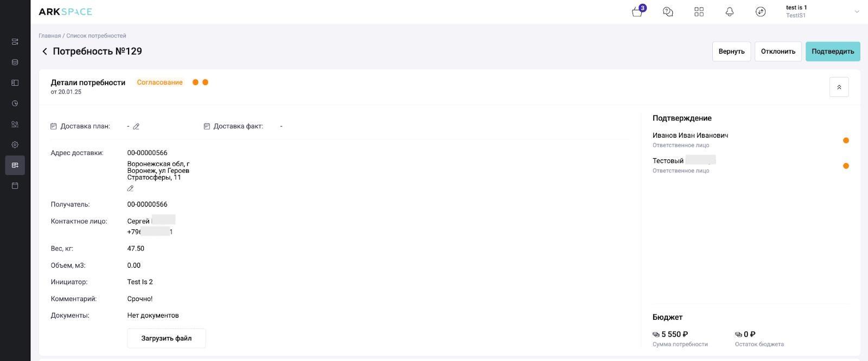
Task: Click the currency exchange sync icon
Action: [761, 11]
